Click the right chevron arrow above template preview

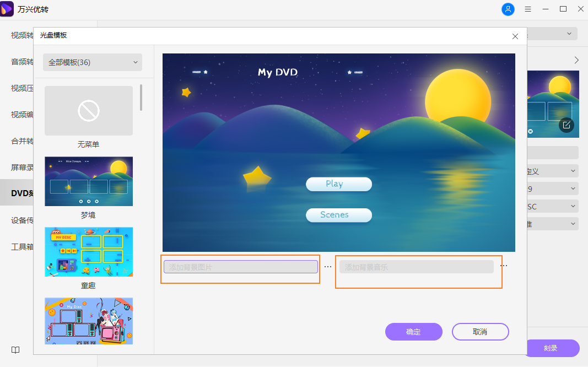(x=576, y=60)
